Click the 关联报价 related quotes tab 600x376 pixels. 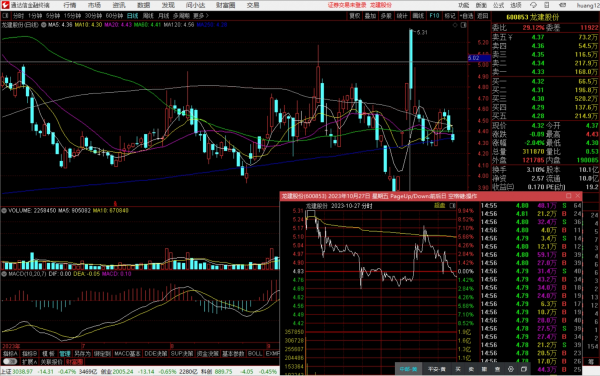pos(51,362)
